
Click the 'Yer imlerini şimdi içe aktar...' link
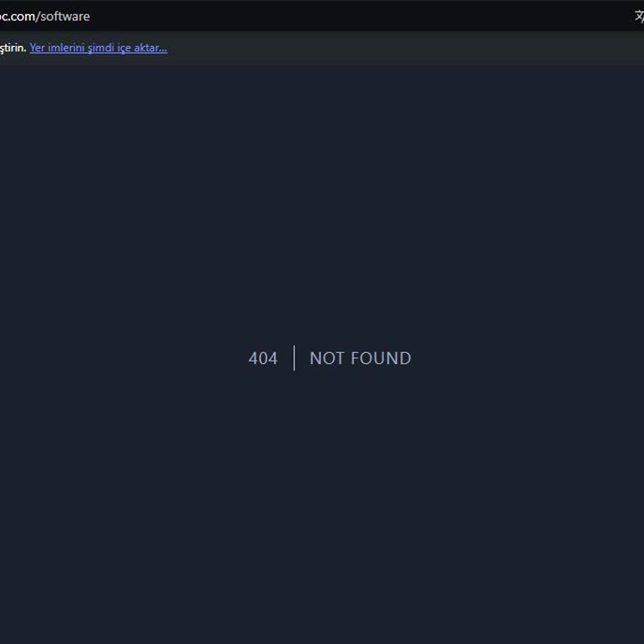[x=98, y=48]
